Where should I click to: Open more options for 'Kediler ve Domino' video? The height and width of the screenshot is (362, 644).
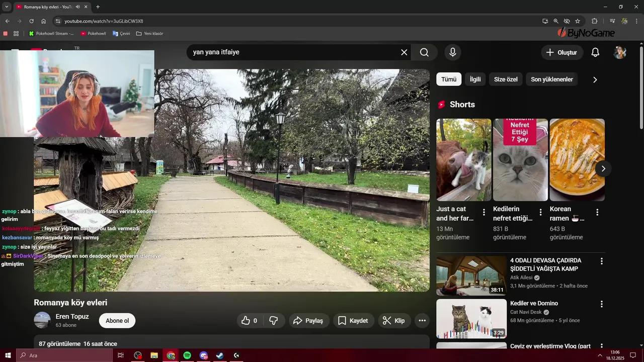601,304
